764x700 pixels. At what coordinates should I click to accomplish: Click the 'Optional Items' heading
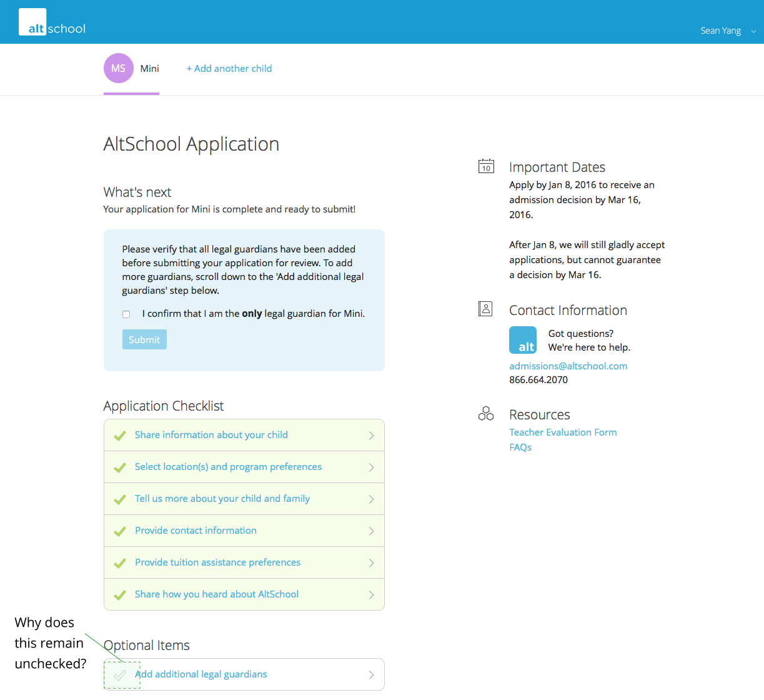coord(147,646)
